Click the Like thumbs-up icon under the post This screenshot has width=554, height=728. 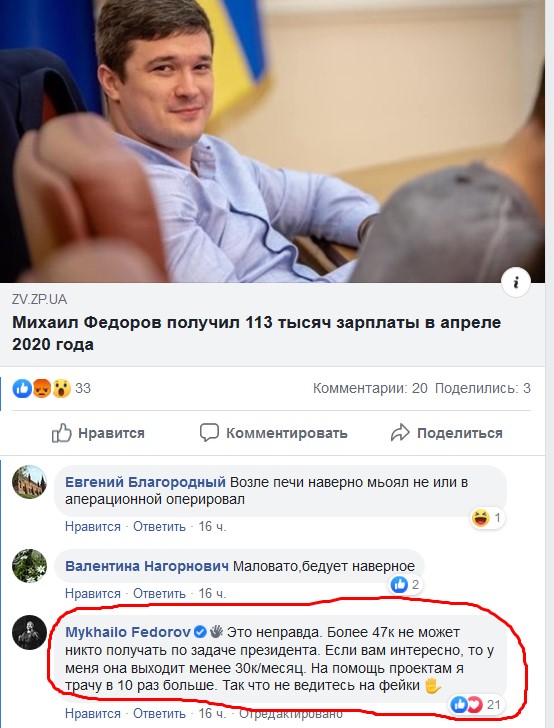click(62, 433)
